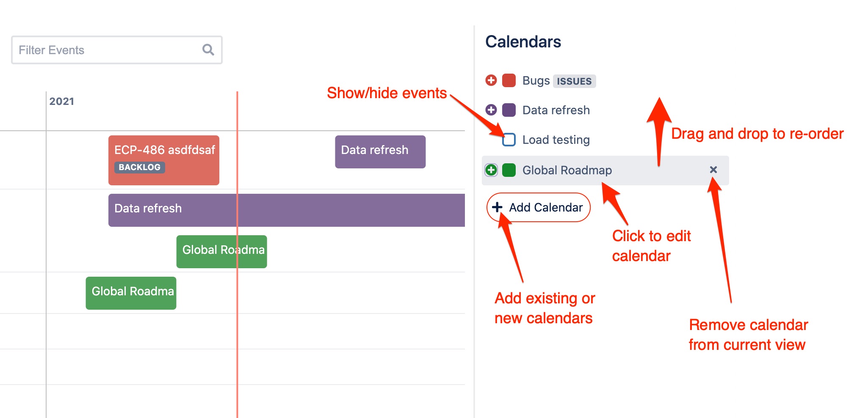The width and height of the screenshot is (868, 418).
Task: Click the green Global Roadmap color swatch
Action: (x=509, y=170)
